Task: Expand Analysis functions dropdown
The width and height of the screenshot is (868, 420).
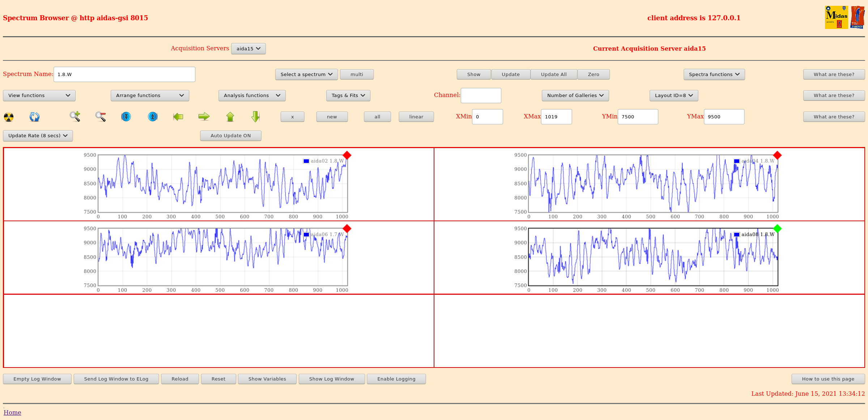Action: tap(252, 96)
